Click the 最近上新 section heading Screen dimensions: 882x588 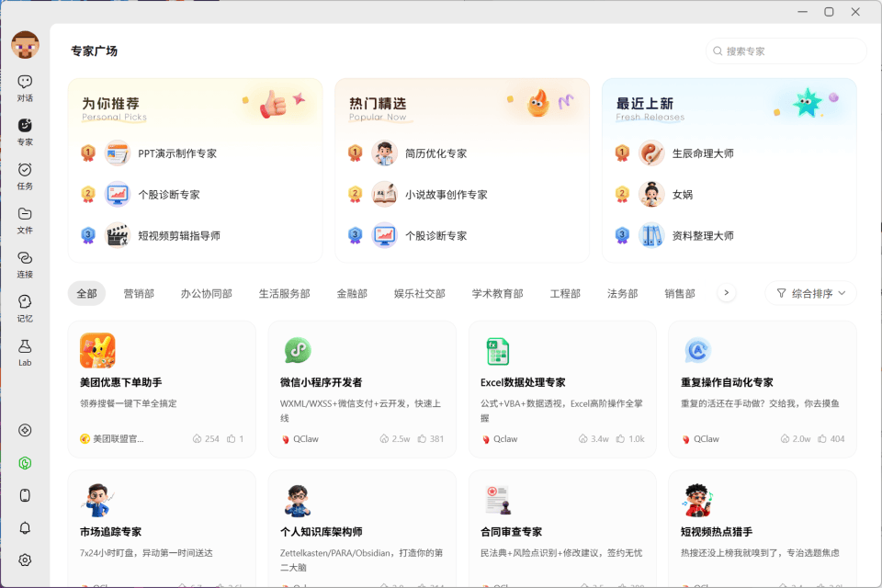[x=645, y=104]
